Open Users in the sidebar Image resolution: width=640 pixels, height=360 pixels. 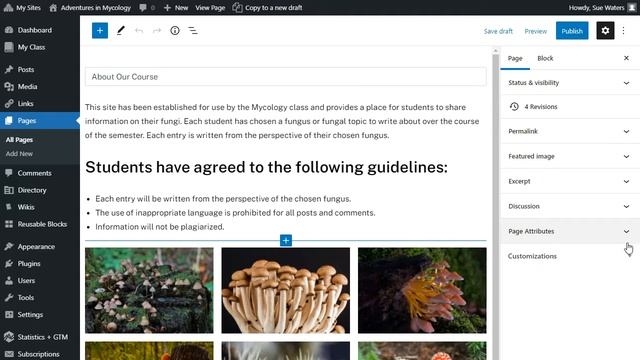click(x=40, y=281)
